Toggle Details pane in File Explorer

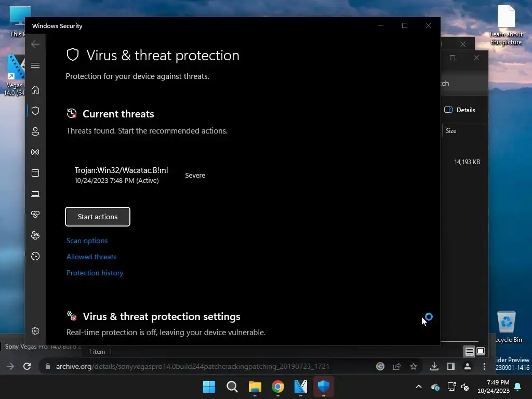pos(460,110)
